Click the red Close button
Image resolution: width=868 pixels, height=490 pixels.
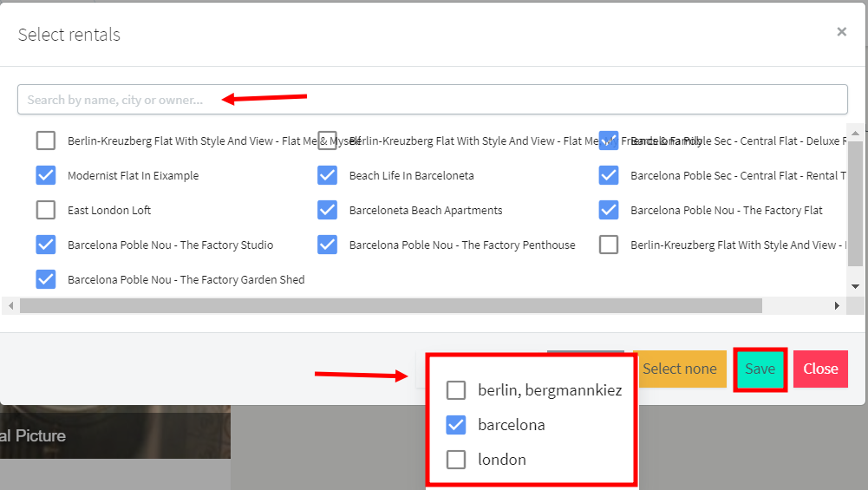click(x=819, y=369)
